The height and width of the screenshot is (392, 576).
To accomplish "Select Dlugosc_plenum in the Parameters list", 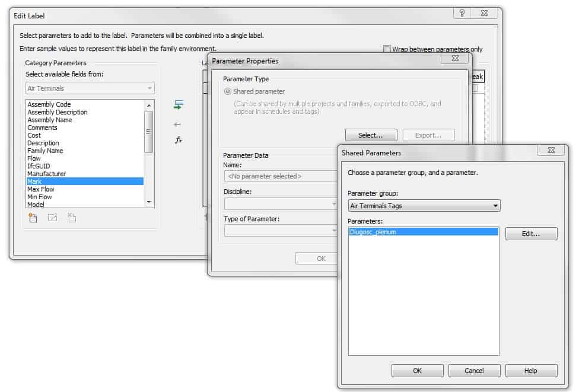I will [374, 232].
